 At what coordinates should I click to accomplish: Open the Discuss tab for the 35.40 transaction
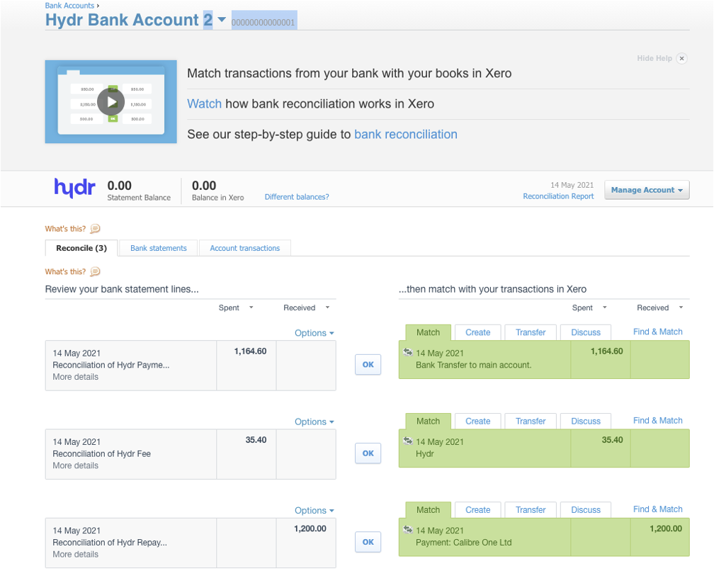586,422
